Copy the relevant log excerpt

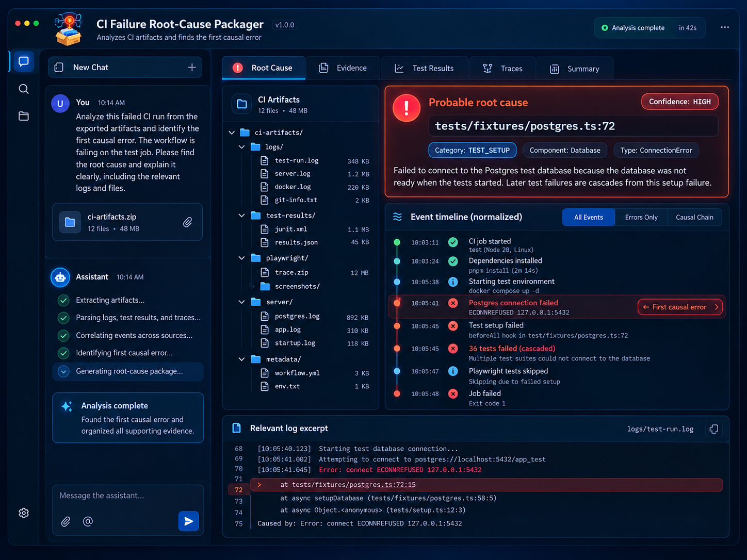714,429
